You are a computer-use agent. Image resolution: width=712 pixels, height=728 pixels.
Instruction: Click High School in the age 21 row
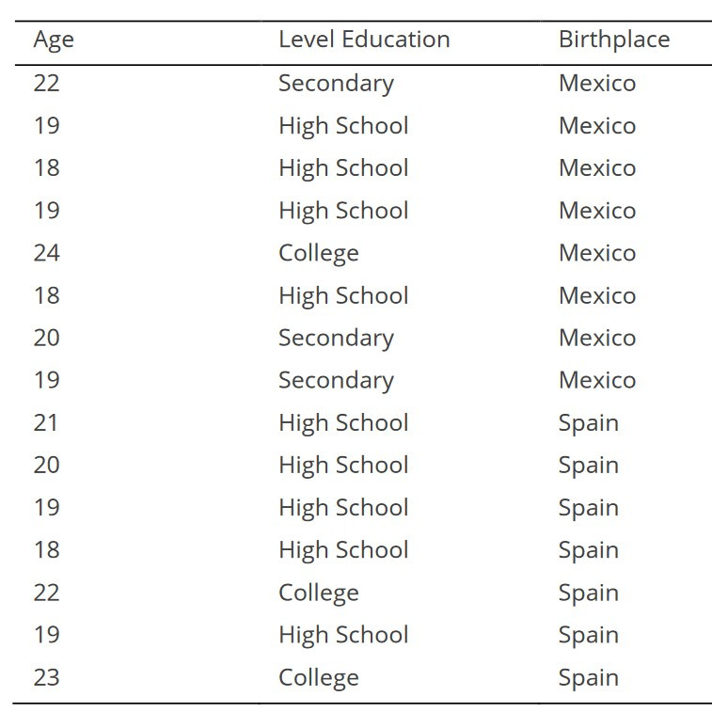342,422
